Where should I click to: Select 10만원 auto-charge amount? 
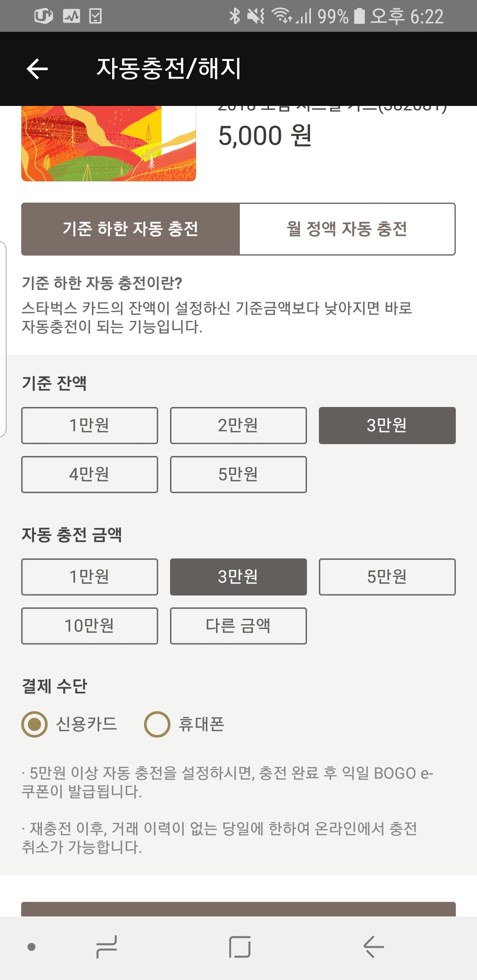(x=90, y=626)
